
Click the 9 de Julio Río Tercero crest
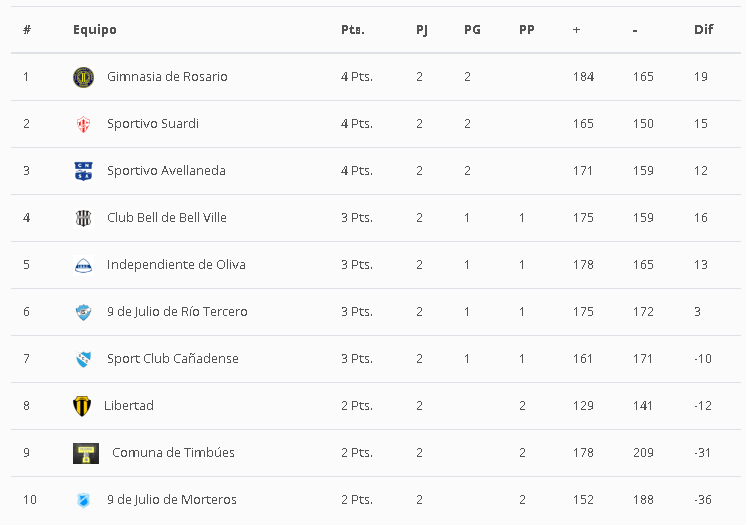[83, 312]
